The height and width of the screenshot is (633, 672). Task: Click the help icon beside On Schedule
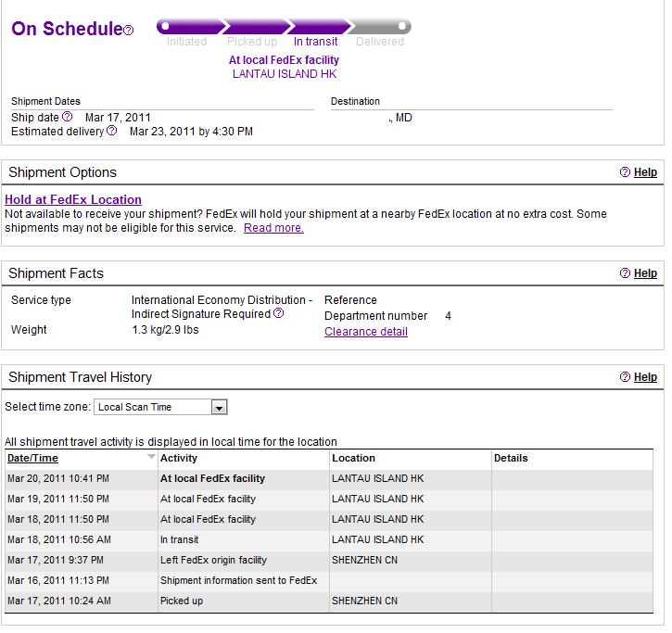coord(129,31)
